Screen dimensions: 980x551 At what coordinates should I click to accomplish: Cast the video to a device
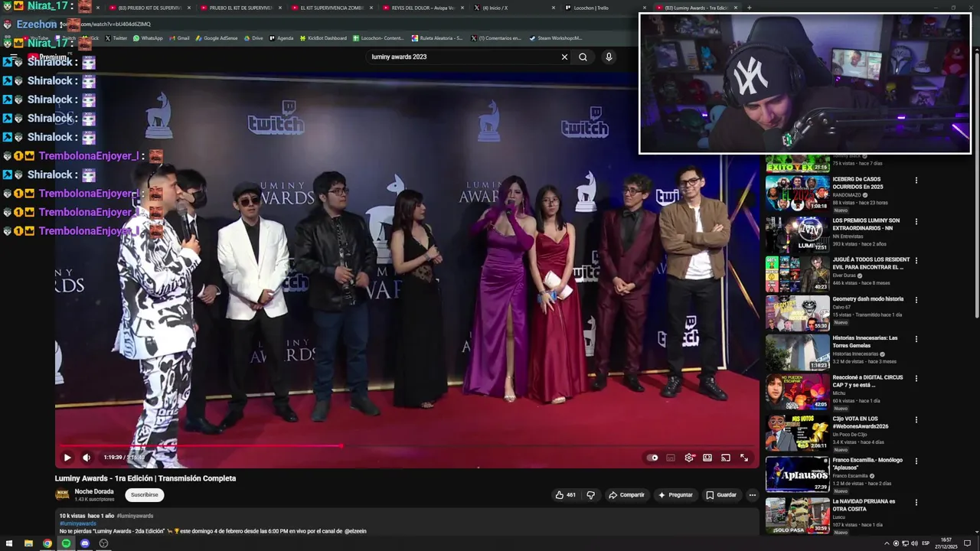click(x=726, y=458)
